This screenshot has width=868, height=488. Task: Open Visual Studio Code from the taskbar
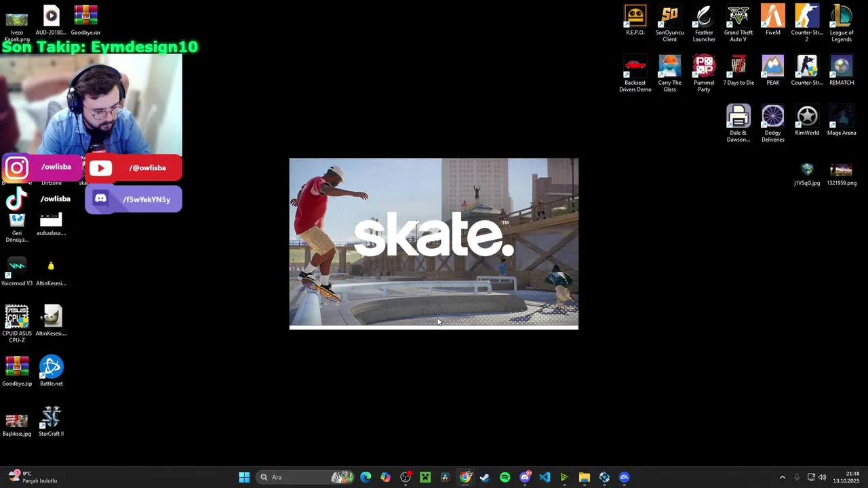545,477
